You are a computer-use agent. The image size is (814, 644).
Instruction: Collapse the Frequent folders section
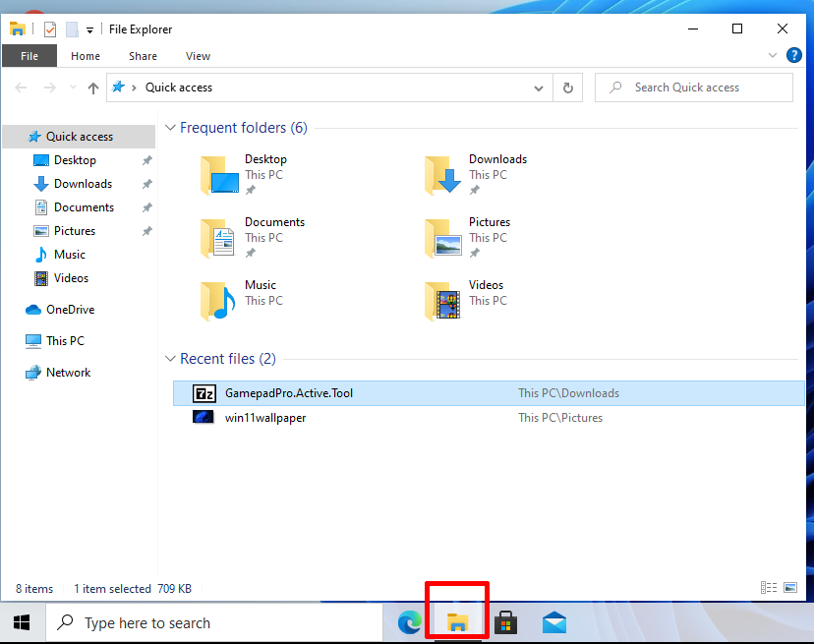pyautogui.click(x=170, y=128)
